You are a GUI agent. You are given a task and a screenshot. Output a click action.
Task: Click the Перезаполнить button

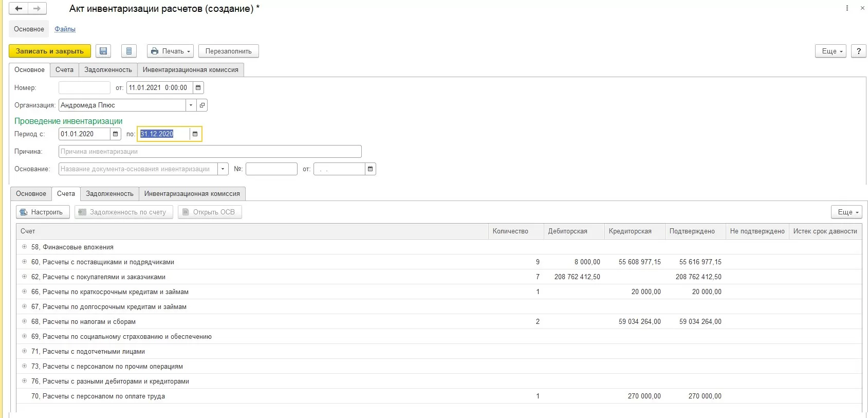pos(229,51)
